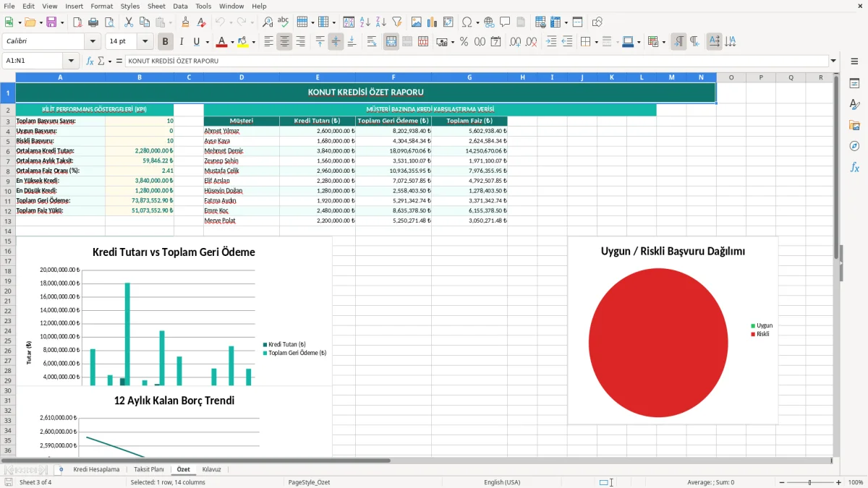Click the English (USA) language status
The width and height of the screenshot is (868, 488).
[502, 482]
